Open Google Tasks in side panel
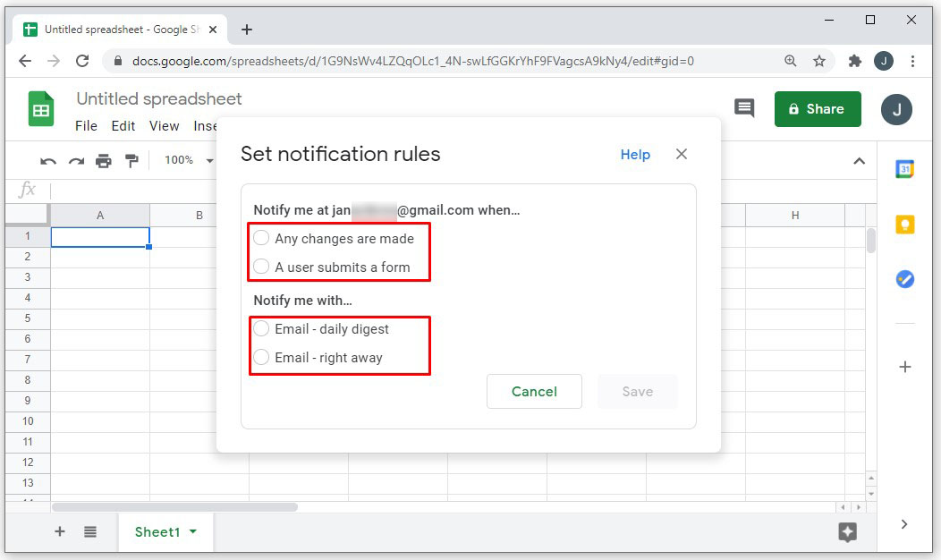The width and height of the screenshot is (941, 560). pos(904,280)
